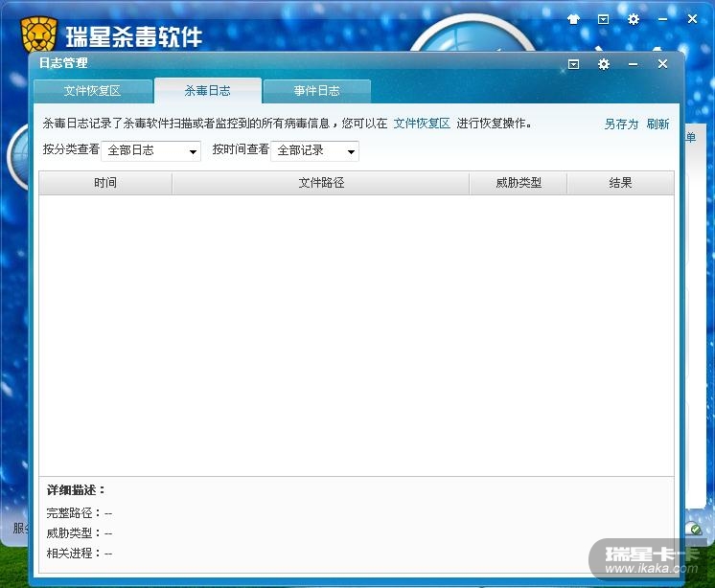Click the 威胁类型 detail line

pos(80,533)
